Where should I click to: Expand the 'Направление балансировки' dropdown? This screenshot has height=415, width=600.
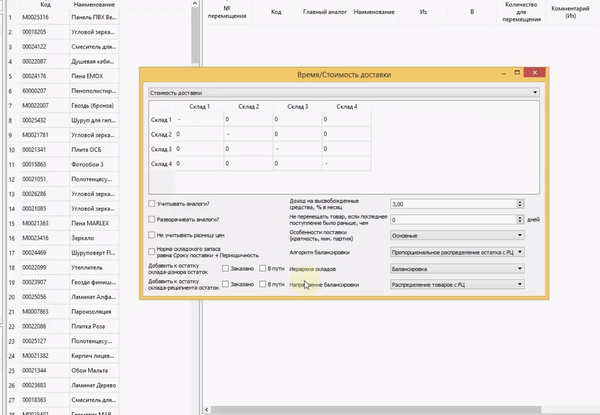[457, 284]
